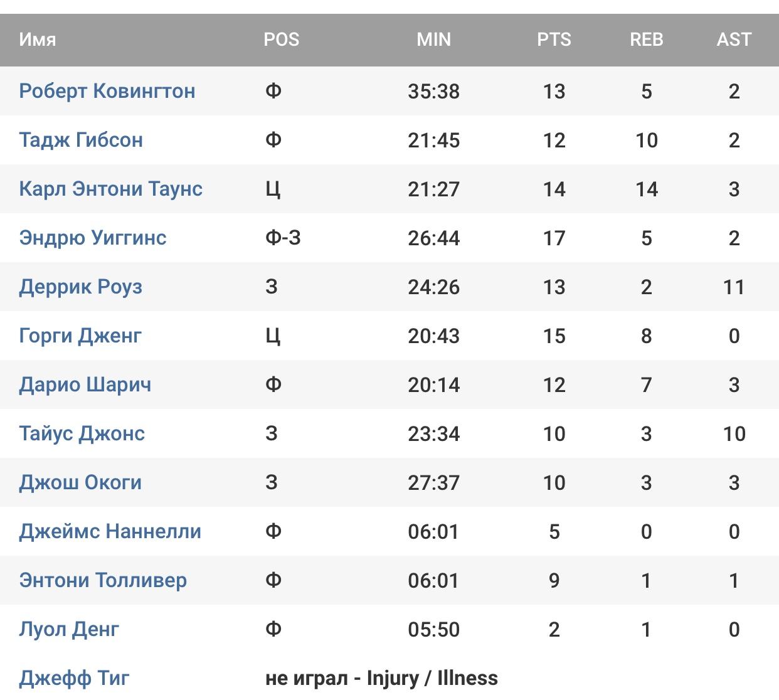Screen dimensions: 779x700
Task: Select Деррик Роуз assists value 11
Action: click(x=734, y=287)
